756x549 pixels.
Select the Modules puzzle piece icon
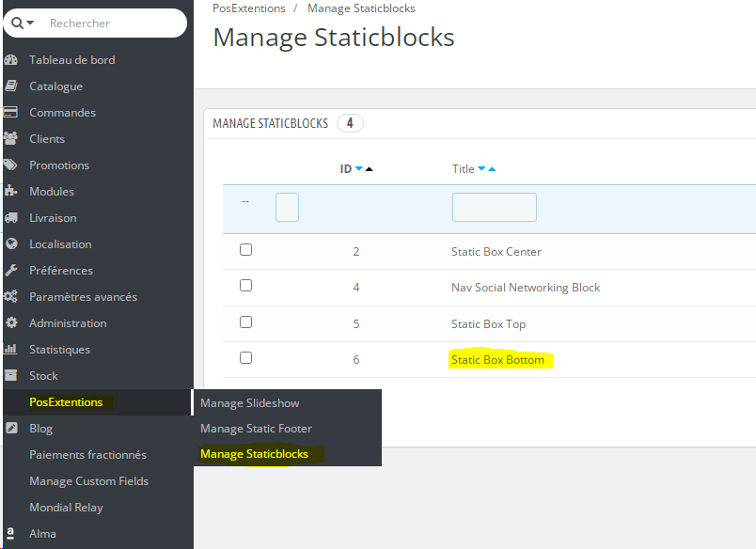10,192
